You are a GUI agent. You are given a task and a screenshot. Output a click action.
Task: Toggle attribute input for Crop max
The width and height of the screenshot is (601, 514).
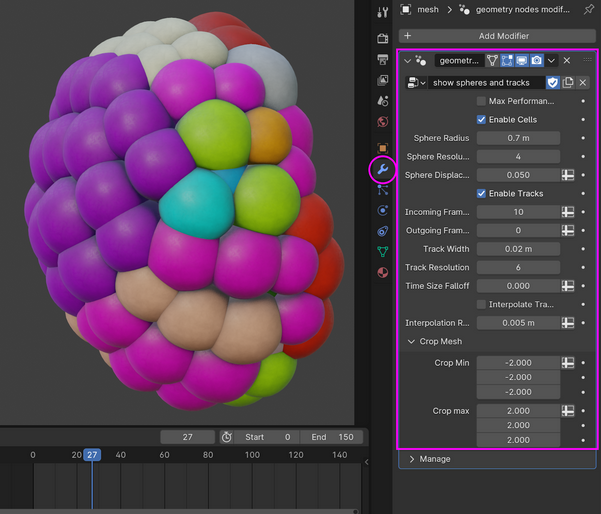point(568,411)
